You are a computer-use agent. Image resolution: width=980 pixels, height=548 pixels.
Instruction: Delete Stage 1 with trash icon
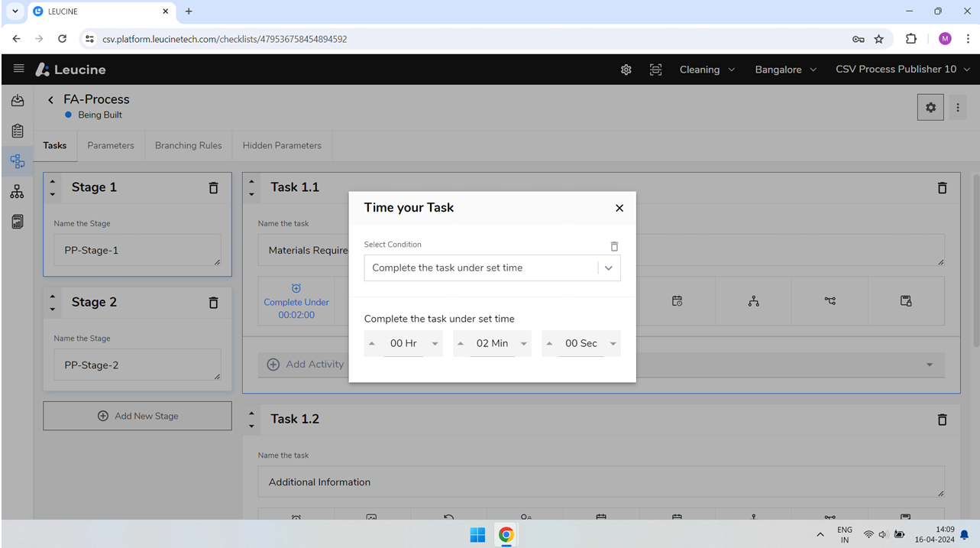[214, 187]
